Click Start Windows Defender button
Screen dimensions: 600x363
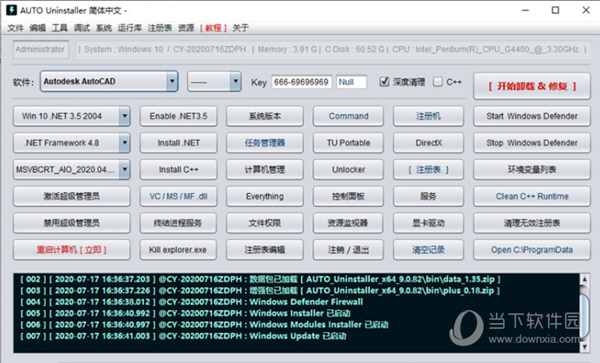click(532, 116)
